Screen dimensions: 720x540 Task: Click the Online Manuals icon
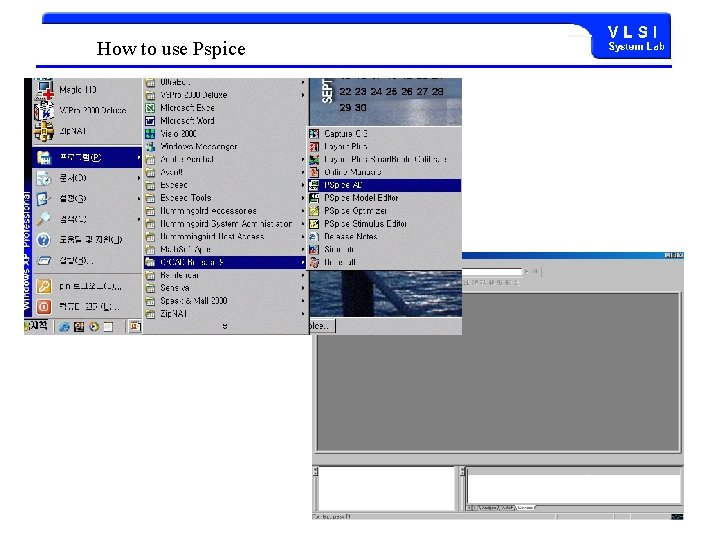pyautogui.click(x=314, y=172)
